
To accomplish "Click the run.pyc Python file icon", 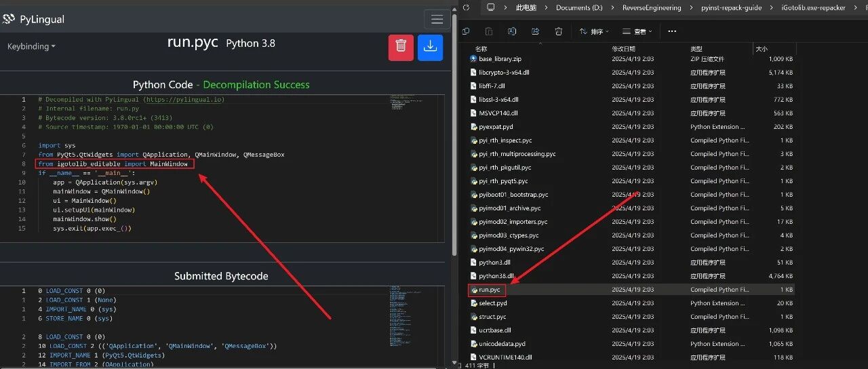I will point(473,290).
